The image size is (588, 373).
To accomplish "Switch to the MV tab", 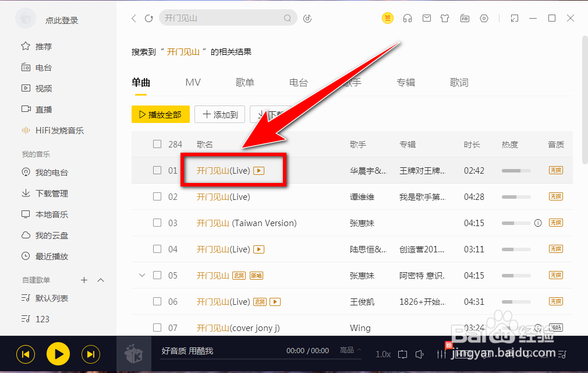I will [193, 83].
